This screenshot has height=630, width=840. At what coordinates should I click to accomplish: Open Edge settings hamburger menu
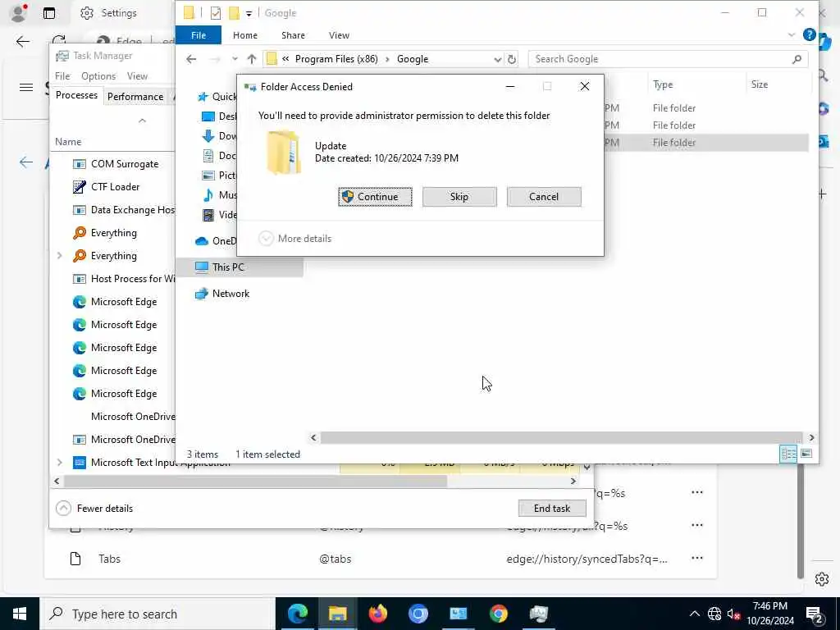point(25,87)
